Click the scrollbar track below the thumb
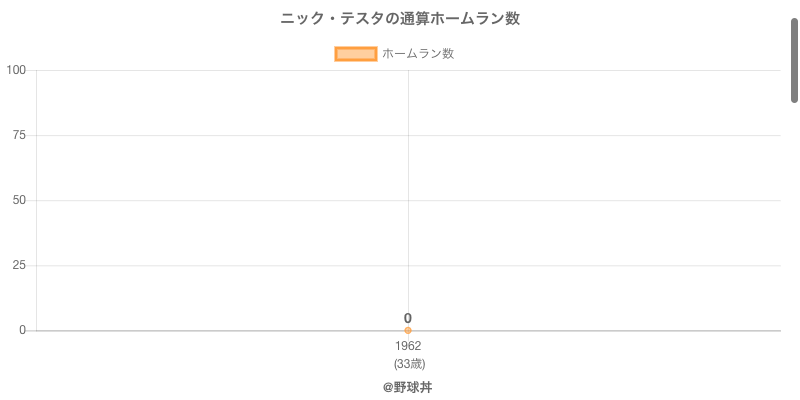800x400 pixels. coord(794,250)
